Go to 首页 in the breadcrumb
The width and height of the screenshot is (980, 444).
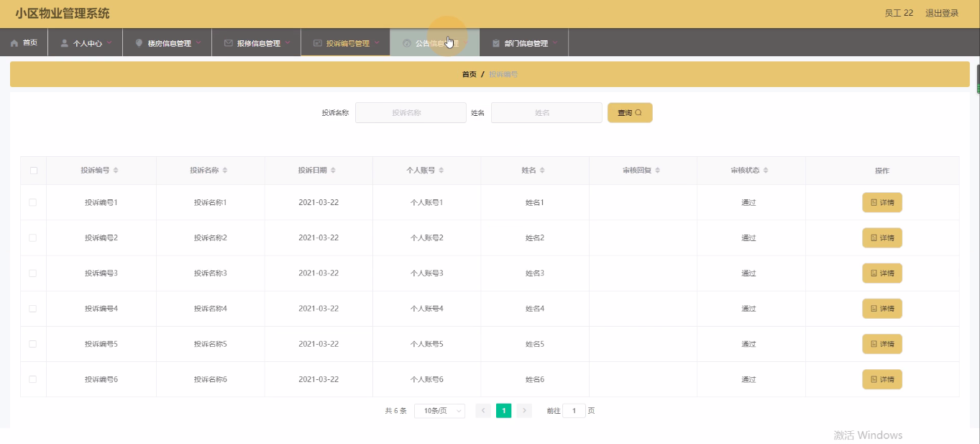tap(469, 74)
